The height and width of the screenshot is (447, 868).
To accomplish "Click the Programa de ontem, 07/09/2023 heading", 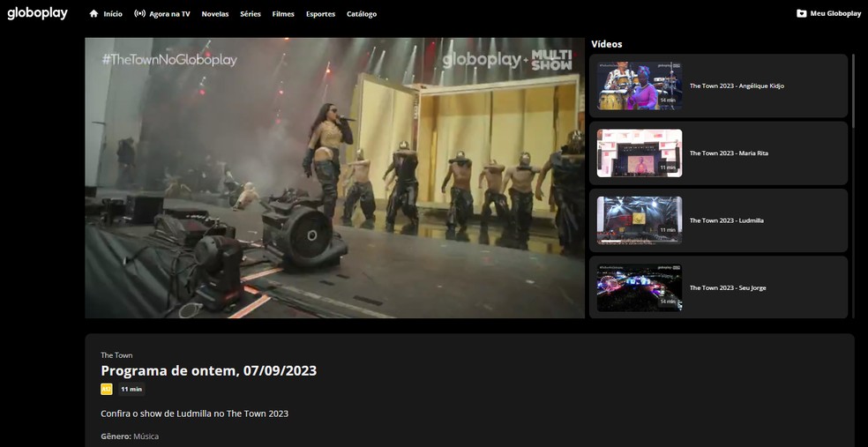I will pos(209,370).
